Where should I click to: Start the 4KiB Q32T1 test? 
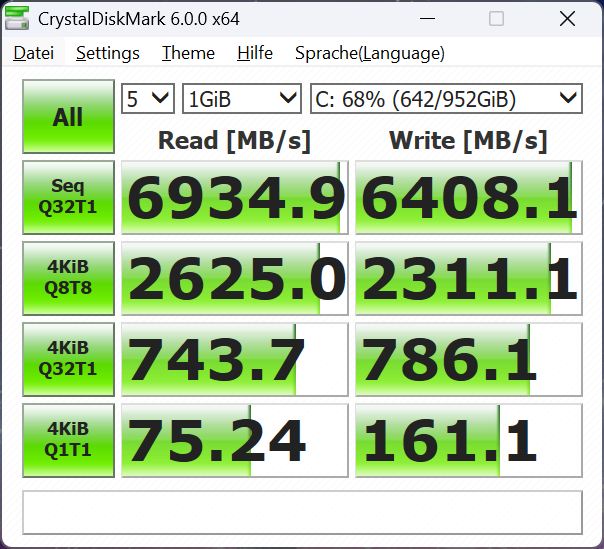click(69, 359)
